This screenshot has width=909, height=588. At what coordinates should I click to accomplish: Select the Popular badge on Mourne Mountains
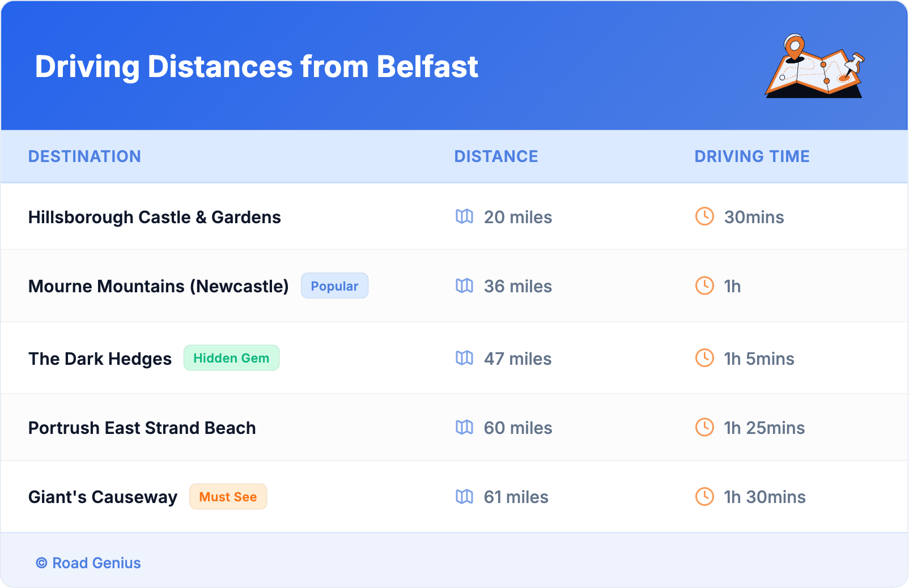coord(334,286)
